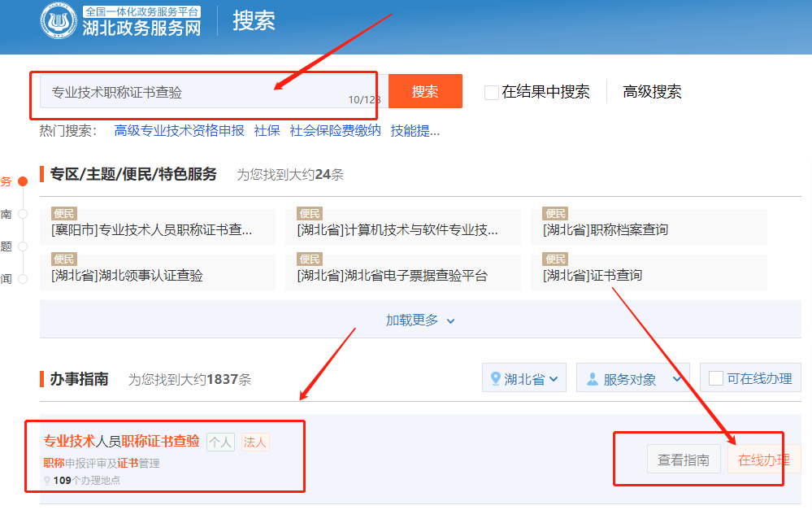Click the 全国一体化政务服务平台 badge
812x510 pixels.
[x=142, y=11]
